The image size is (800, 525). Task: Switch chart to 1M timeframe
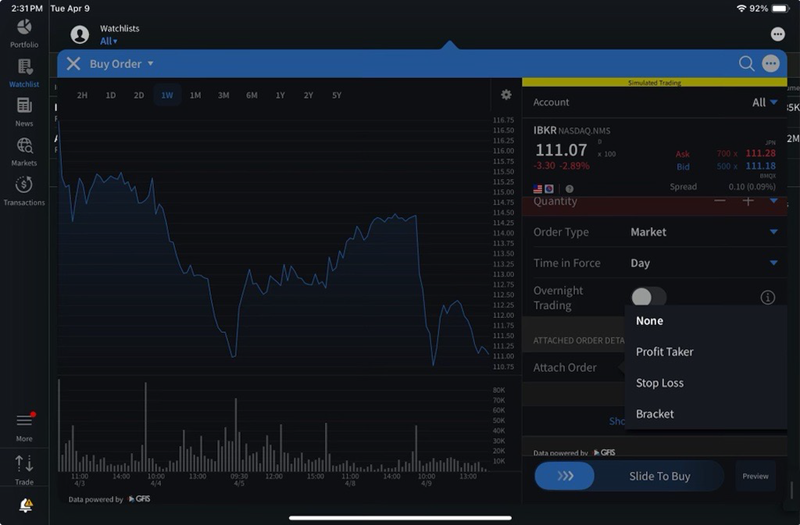click(x=195, y=95)
